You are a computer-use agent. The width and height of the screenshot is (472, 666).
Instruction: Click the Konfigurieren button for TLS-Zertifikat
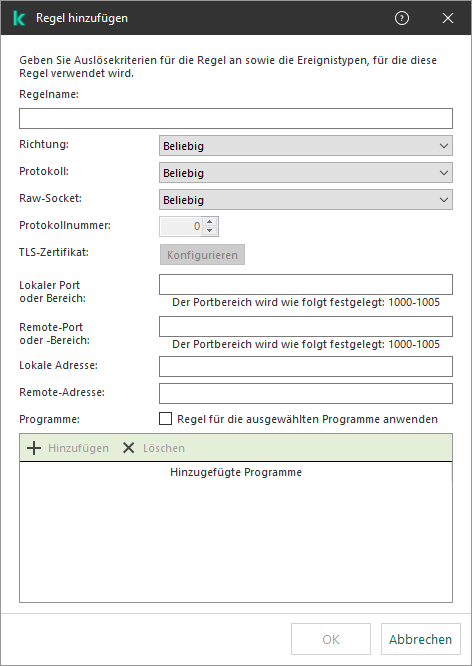pyautogui.click(x=202, y=255)
